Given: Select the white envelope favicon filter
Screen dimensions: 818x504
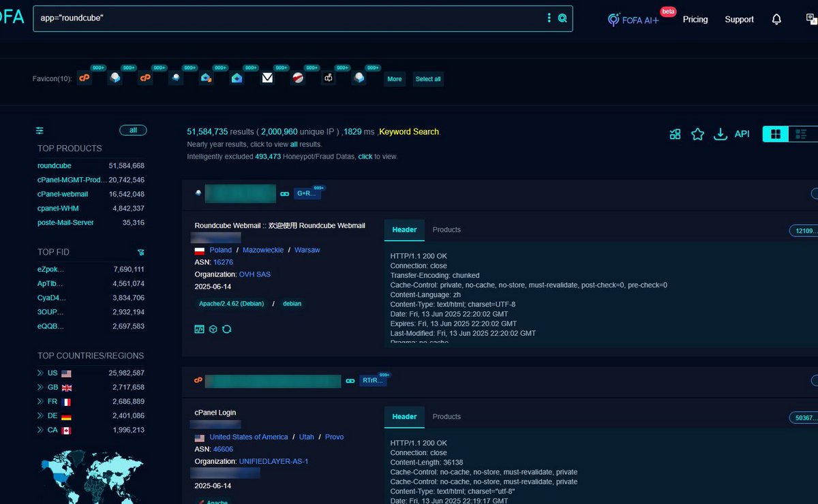Looking at the screenshot, I should click(x=267, y=78).
